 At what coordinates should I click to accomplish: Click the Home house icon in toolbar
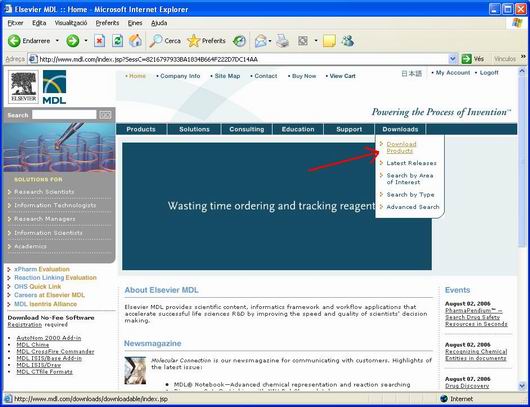coord(136,41)
